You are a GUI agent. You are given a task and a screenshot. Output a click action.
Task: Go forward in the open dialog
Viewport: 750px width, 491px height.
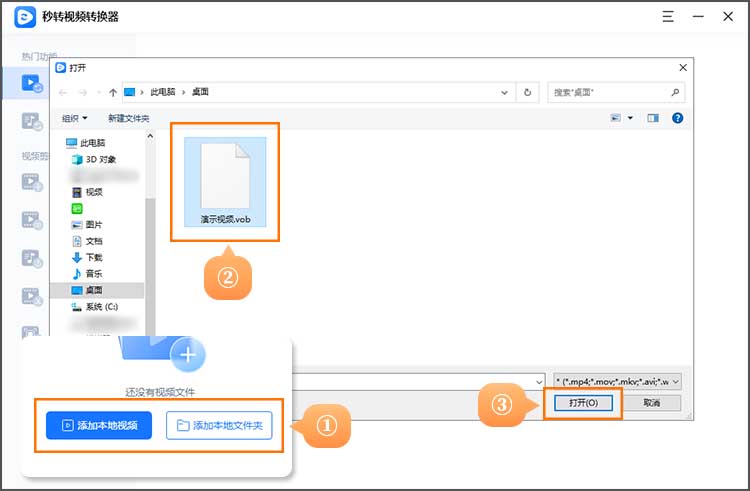83,92
